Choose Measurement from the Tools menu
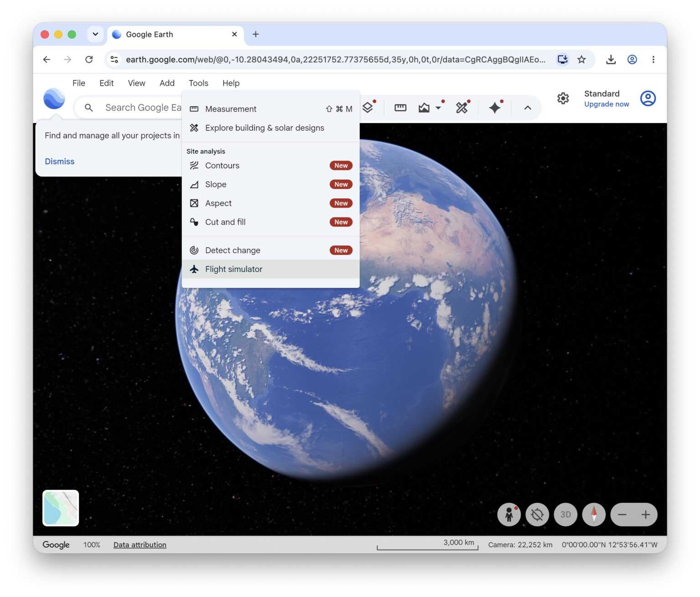The width and height of the screenshot is (700, 597). 271,109
